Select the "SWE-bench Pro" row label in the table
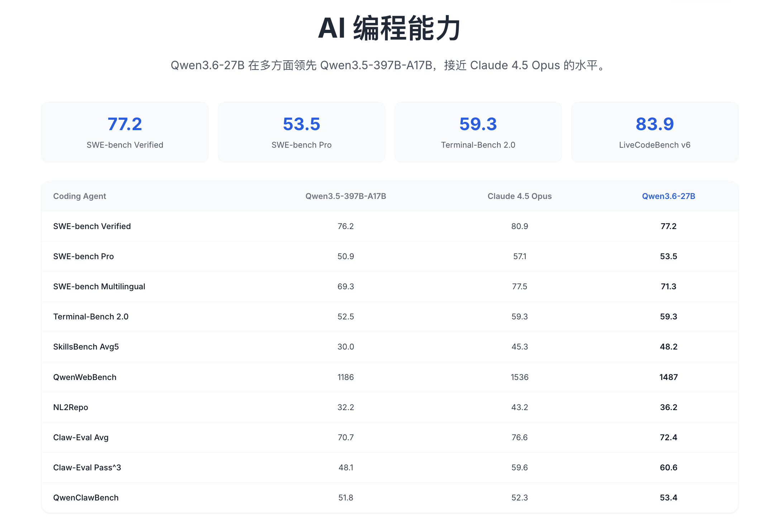Viewport: 777px width, 532px height. 84,256
